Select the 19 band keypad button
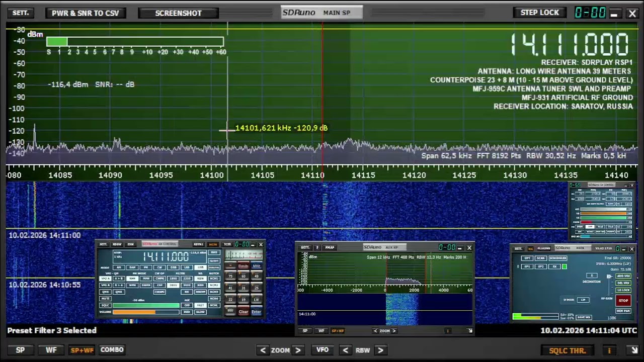 (244, 299)
